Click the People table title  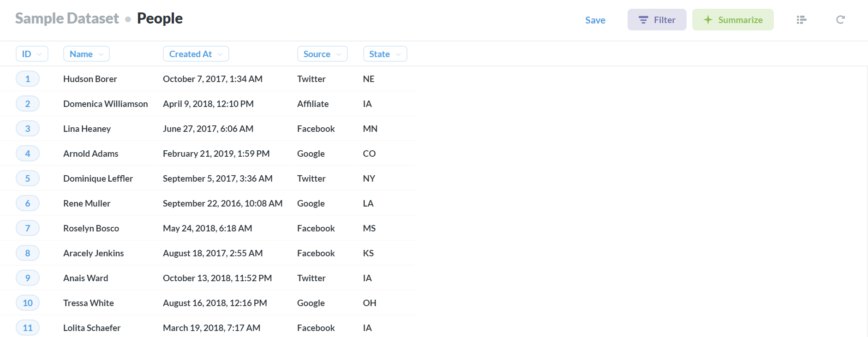pos(160,18)
